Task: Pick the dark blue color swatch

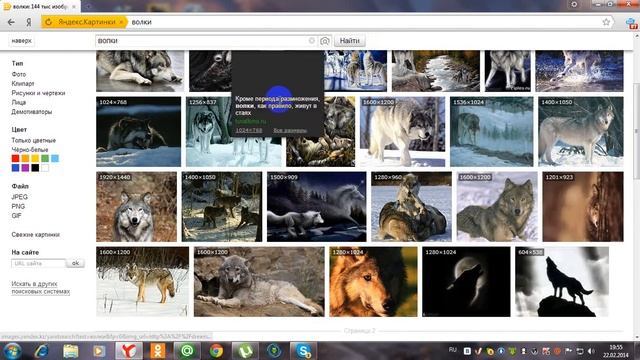Action: coord(16,168)
